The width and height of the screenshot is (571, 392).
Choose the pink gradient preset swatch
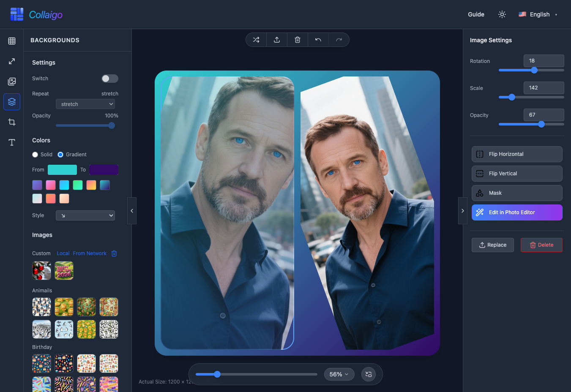(51, 185)
